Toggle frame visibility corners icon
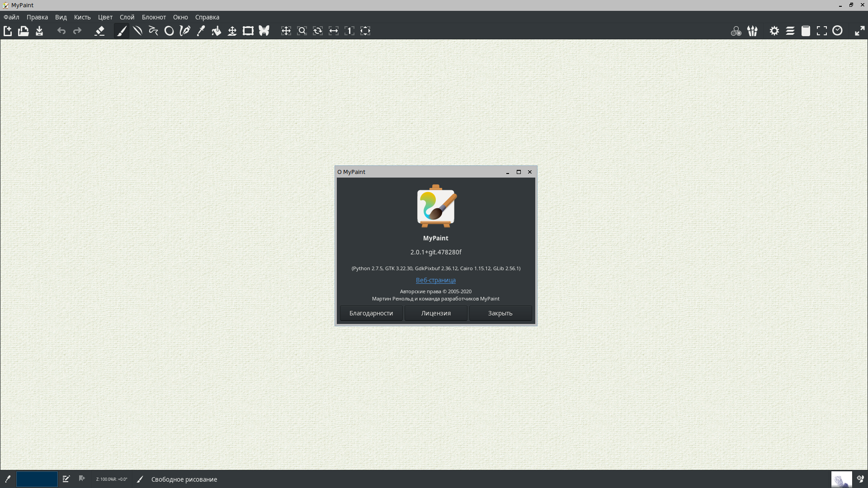The width and height of the screenshot is (868, 488). pyautogui.click(x=822, y=31)
